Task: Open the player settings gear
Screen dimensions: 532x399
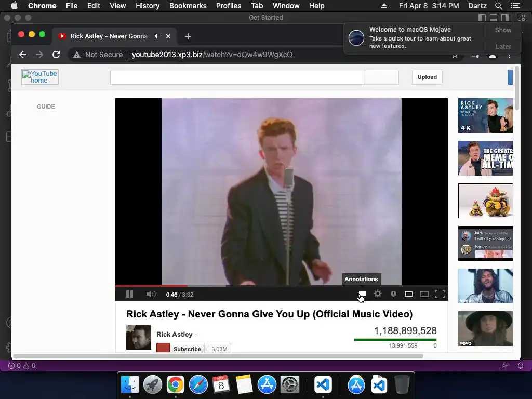Action: (378, 294)
